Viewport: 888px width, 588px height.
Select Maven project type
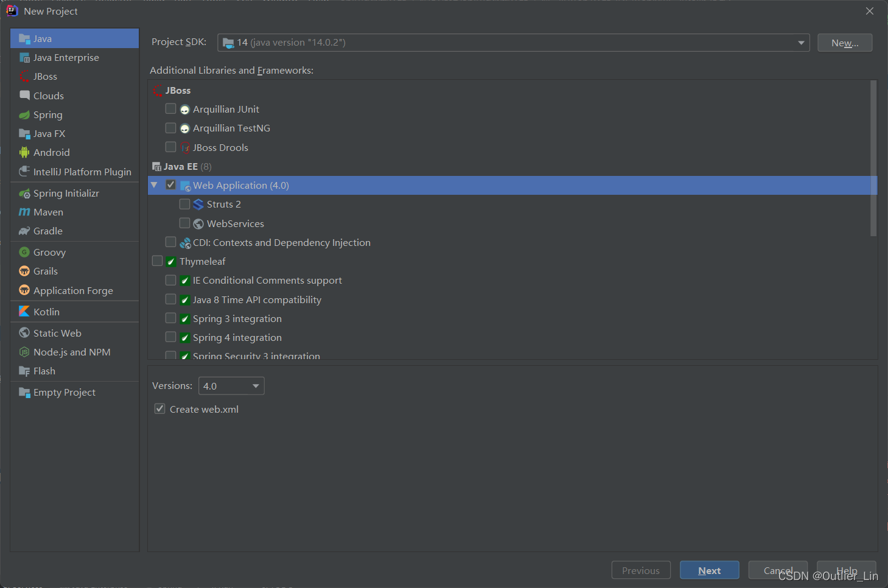coord(75,212)
